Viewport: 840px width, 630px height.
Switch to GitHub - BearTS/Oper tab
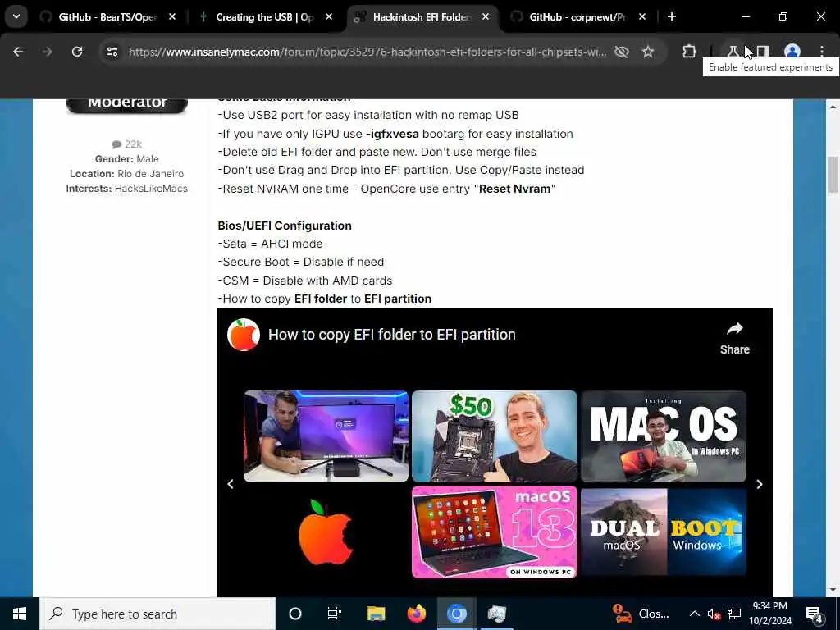click(x=107, y=17)
